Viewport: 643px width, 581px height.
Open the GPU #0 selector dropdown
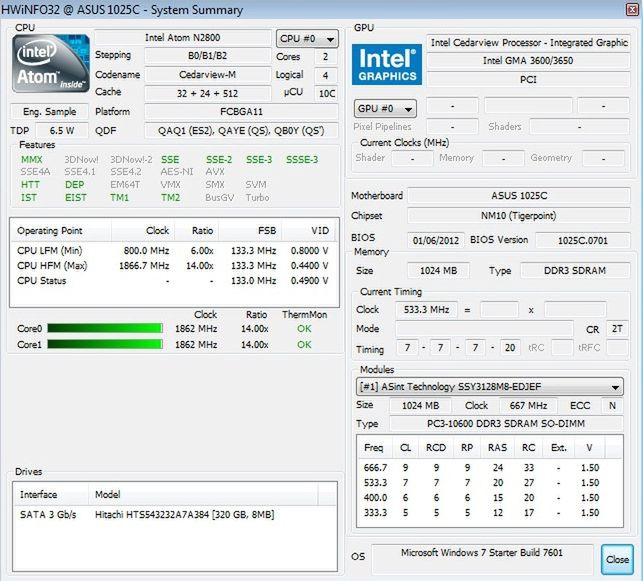(x=385, y=109)
